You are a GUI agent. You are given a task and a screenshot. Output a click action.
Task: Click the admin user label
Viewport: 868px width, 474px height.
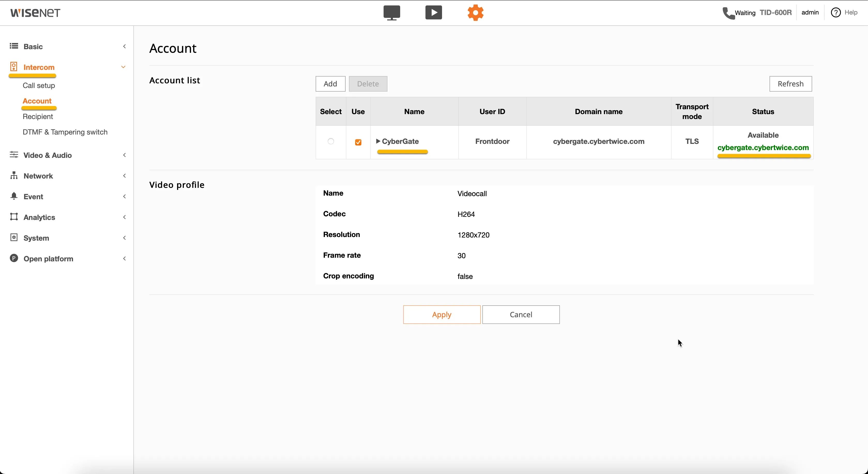(810, 12)
